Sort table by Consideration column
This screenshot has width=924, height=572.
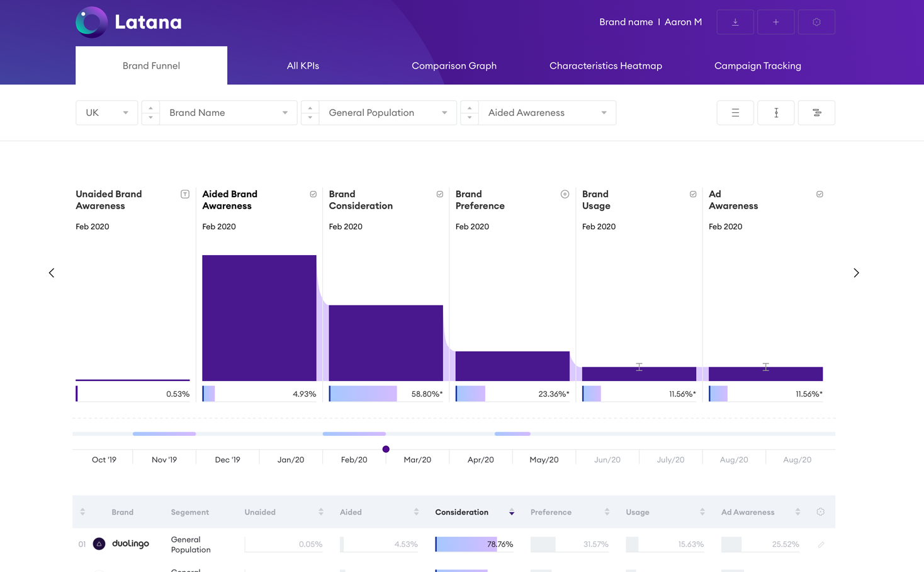point(511,512)
